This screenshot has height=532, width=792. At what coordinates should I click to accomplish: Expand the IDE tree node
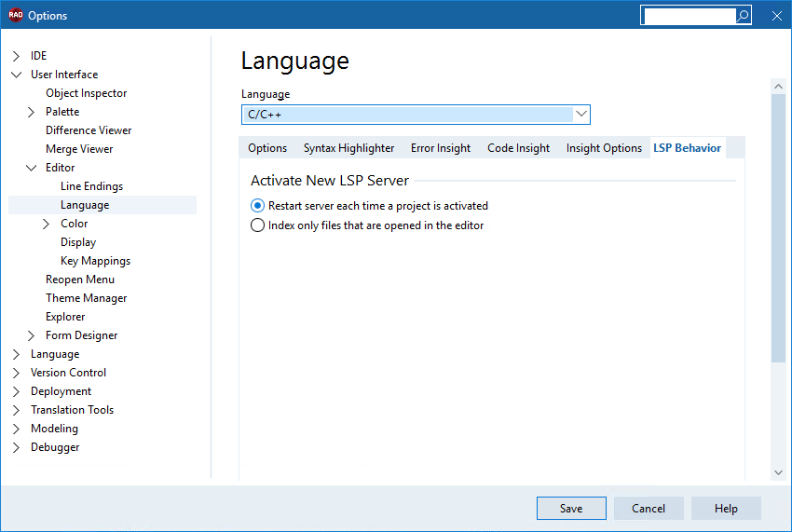click(16, 56)
